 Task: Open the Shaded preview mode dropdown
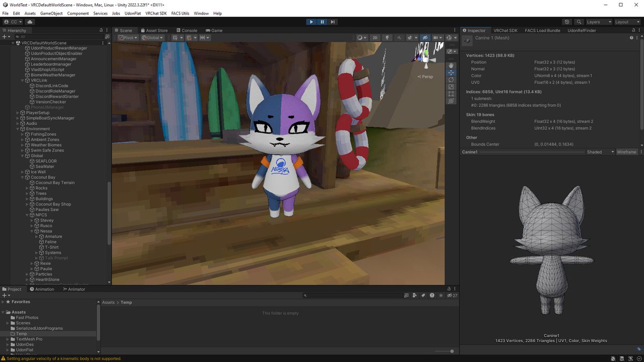click(x=600, y=152)
